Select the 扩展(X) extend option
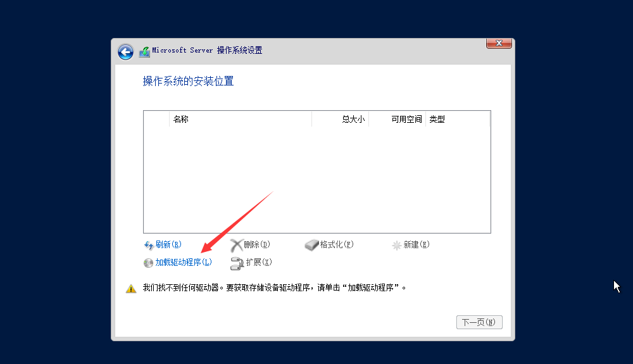633x364 pixels. 258,262
